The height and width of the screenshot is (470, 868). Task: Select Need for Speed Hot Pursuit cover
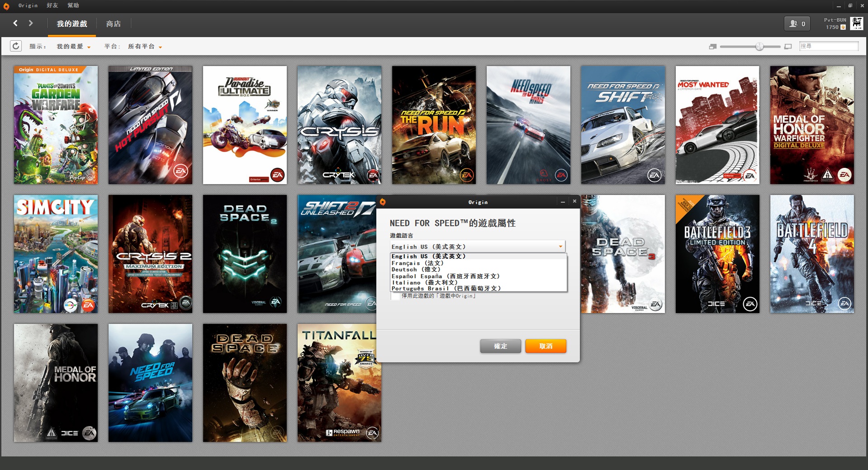(150, 125)
